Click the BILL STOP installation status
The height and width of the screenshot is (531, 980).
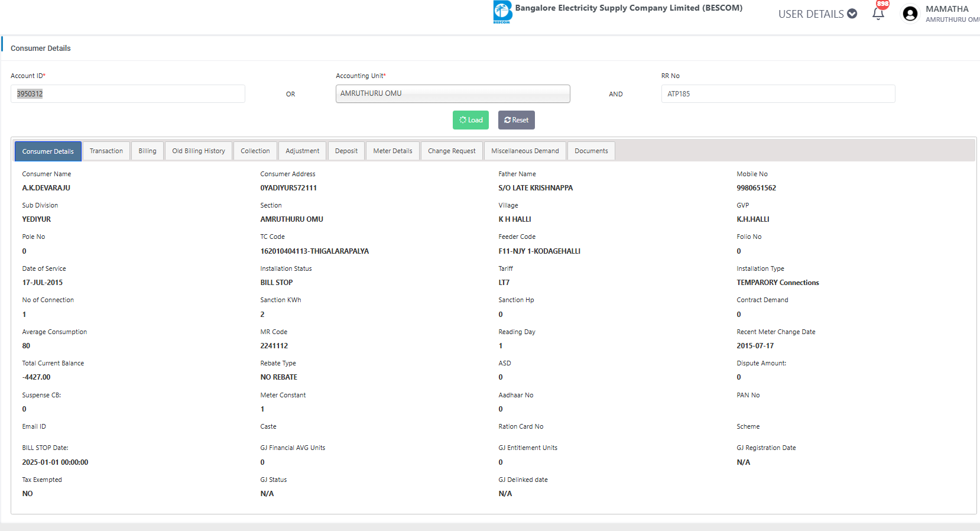point(277,283)
